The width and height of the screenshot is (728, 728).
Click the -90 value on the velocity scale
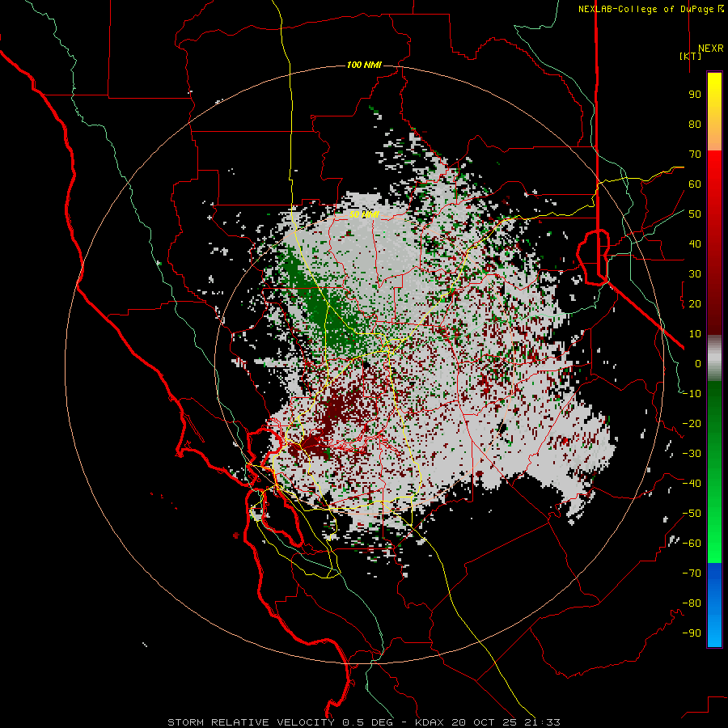point(692,633)
